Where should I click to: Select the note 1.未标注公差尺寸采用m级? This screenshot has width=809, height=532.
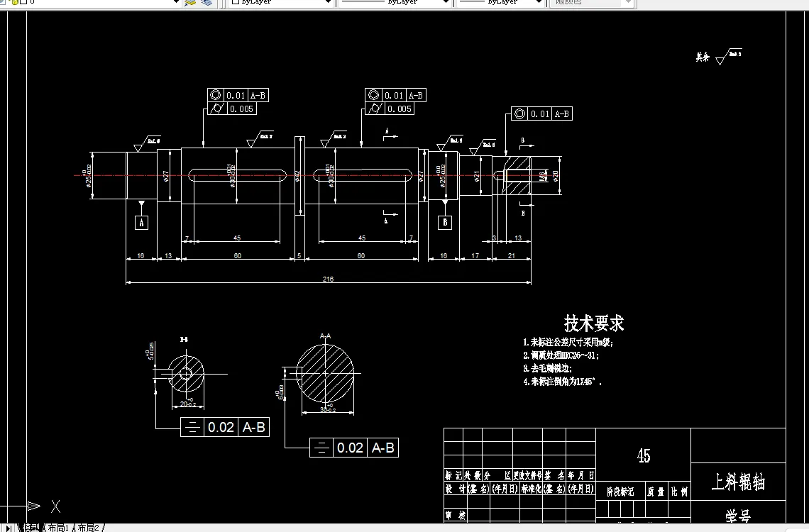point(568,343)
